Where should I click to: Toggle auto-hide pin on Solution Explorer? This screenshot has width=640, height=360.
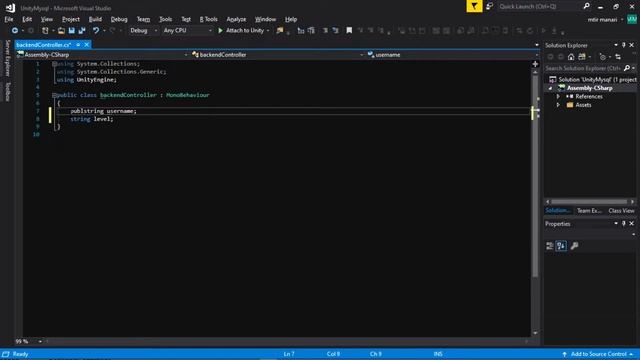pyautogui.click(x=624, y=45)
